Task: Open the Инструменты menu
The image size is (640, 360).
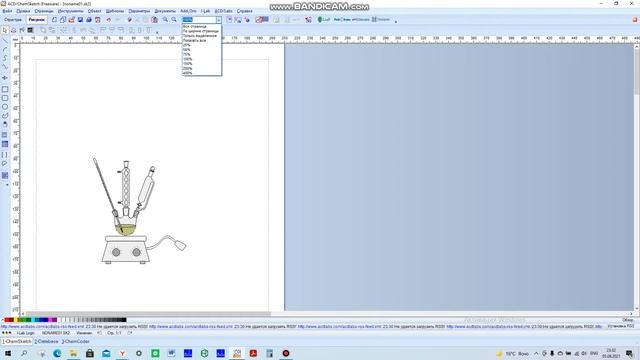Action: 71,11
